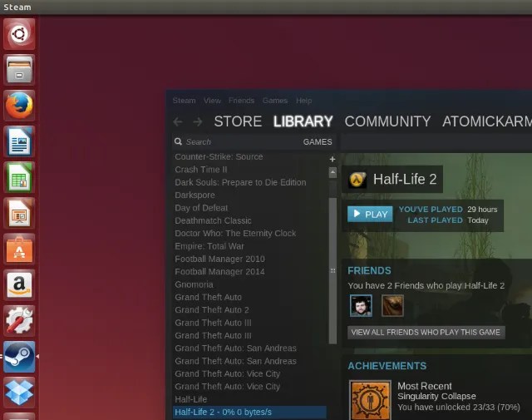Open the Ubuntu Dash launcher icon
The width and height of the screenshot is (532, 420).
coord(19,34)
